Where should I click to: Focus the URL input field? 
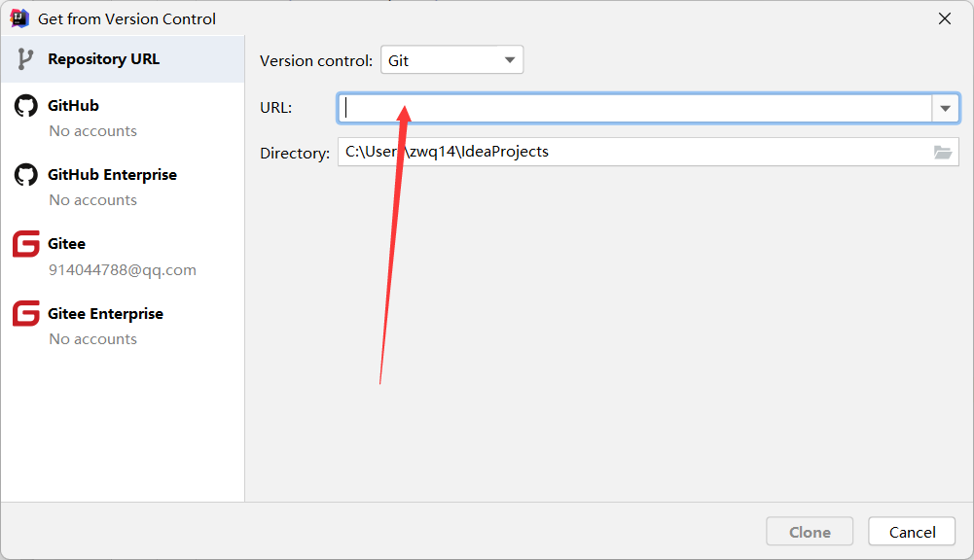pos(634,108)
